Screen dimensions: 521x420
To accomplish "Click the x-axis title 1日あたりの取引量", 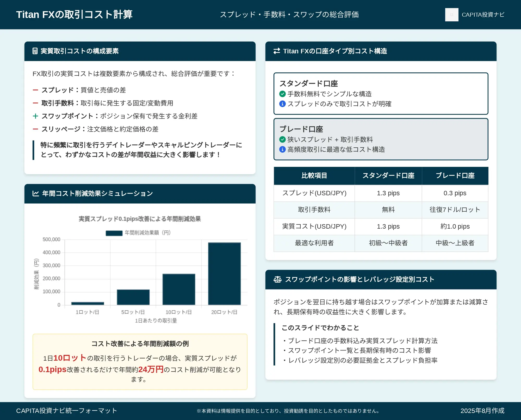I will 156,321.
